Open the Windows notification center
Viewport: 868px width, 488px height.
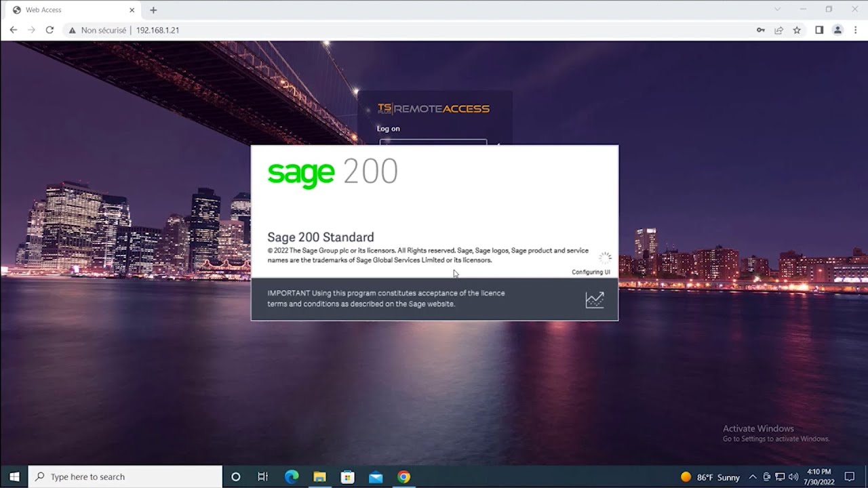click(850, 477)
